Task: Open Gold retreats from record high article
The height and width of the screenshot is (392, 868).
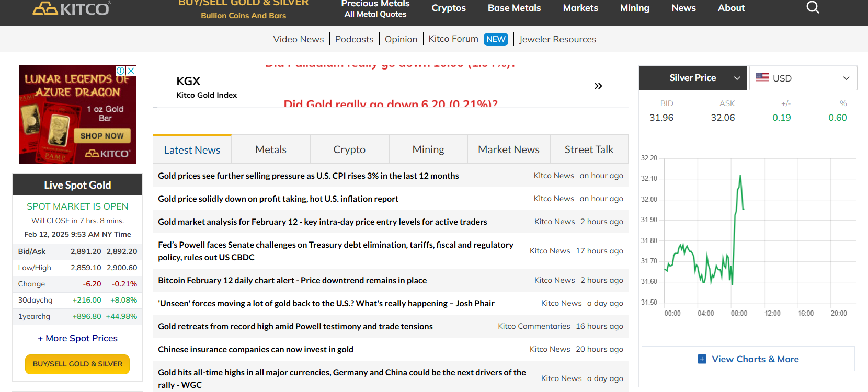Action: coord(295,326)
